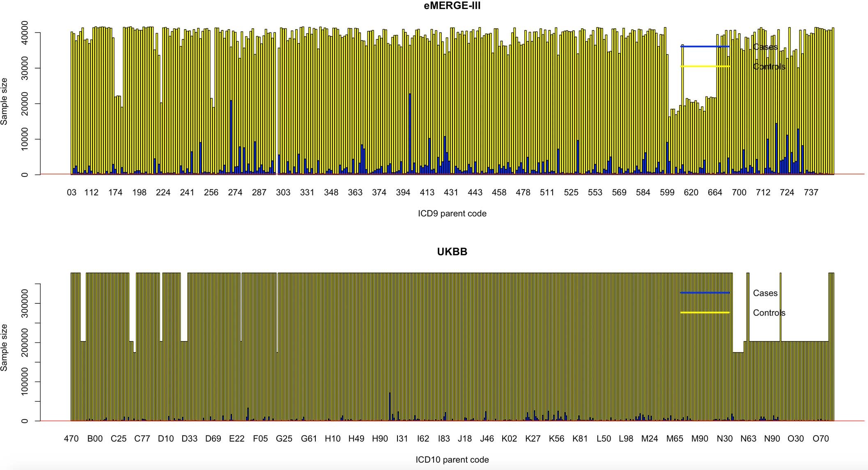The image size is (868, 470).
Task: Click the Controls label text in UKBB legend
Action: (769, 312)
